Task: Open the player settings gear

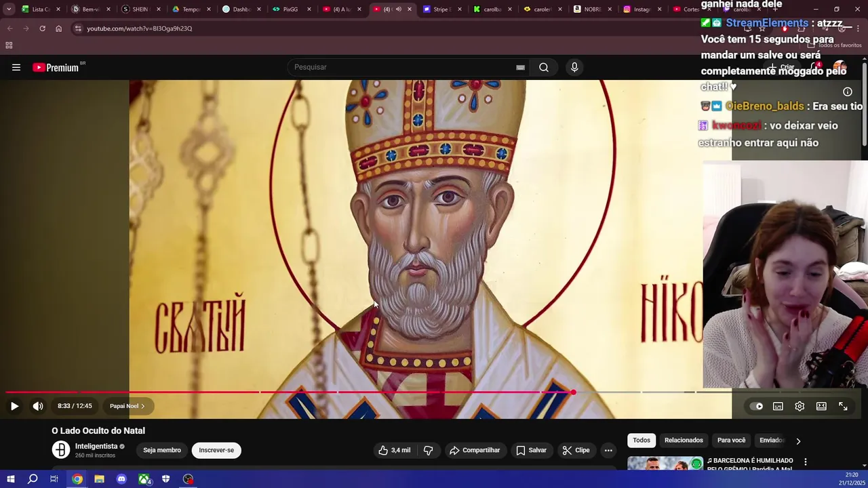Action: pos(800,406)
